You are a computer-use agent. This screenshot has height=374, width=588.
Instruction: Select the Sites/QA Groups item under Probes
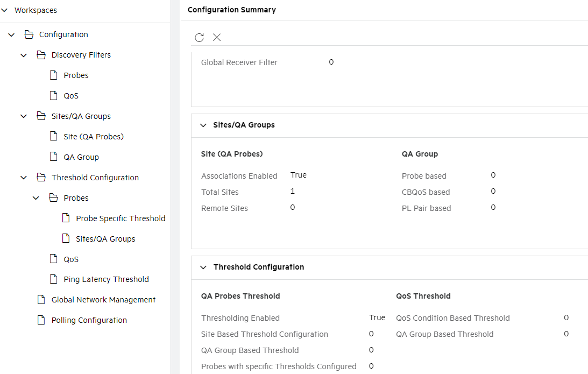(x=107, y=238)
